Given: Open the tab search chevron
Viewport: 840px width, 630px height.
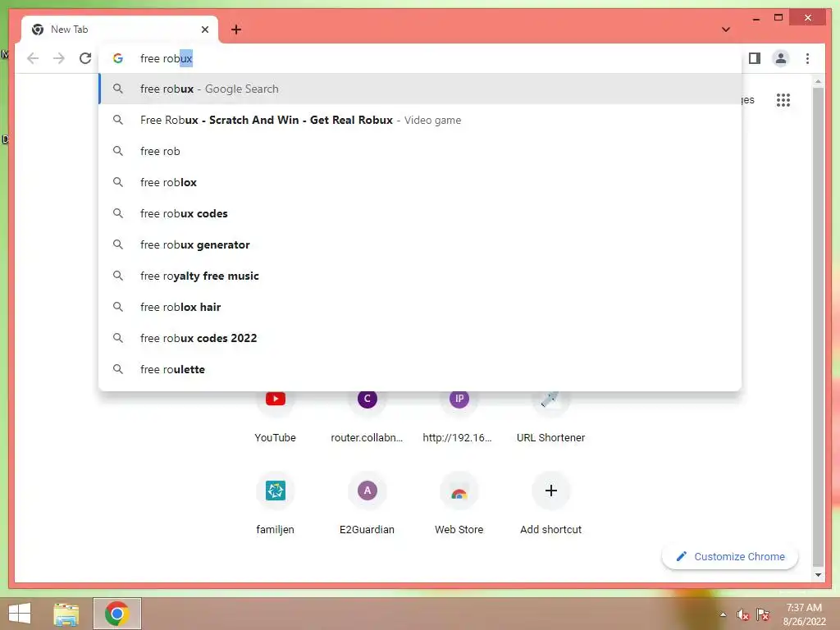Looking at the screenshot, I should (726, 30).
